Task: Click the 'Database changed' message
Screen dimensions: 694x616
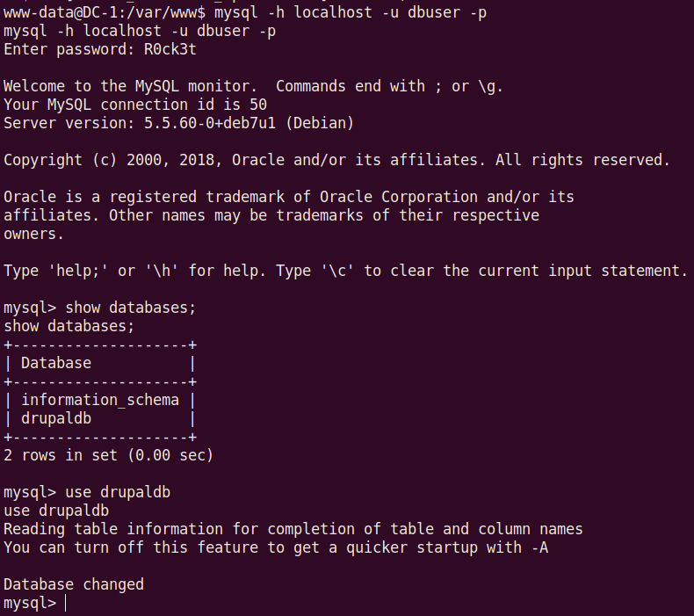Action: pyautogui.click(x=74, y=584)
